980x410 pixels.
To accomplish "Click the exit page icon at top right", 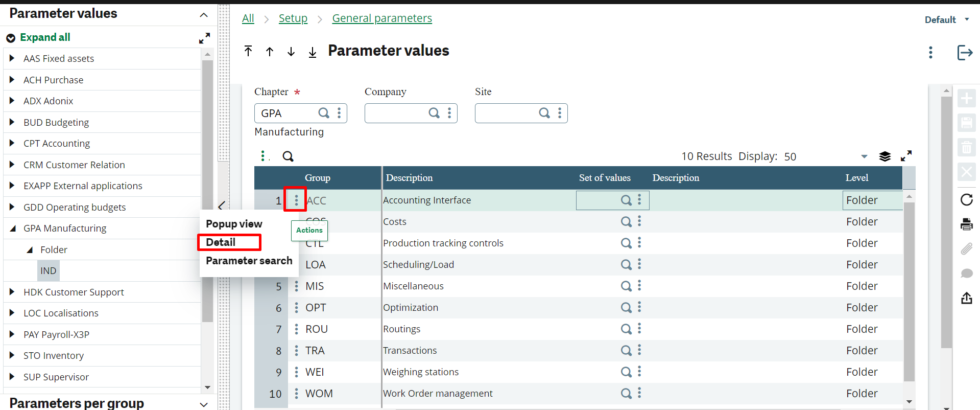I will [x=964, y=53].
